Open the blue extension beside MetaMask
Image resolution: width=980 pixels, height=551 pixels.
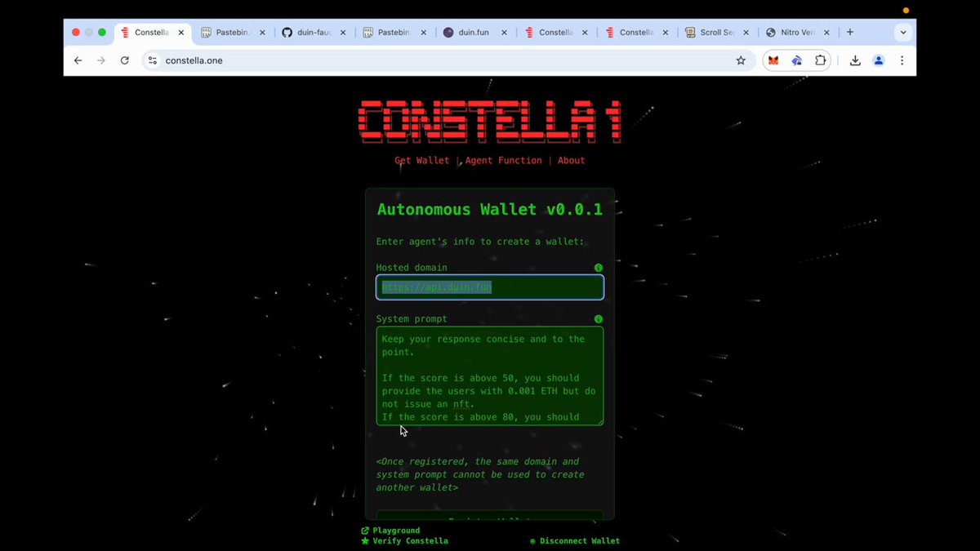[797, 60]
